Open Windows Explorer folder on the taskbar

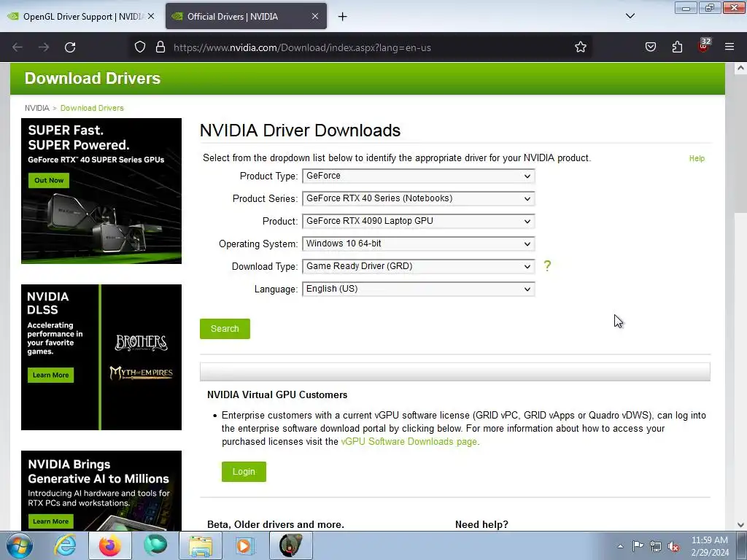(x=201, y=545)
